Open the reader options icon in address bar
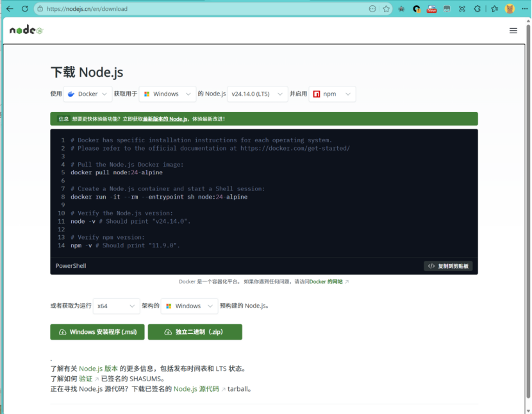This screenshot has height=414, width=532. point(372,9)
